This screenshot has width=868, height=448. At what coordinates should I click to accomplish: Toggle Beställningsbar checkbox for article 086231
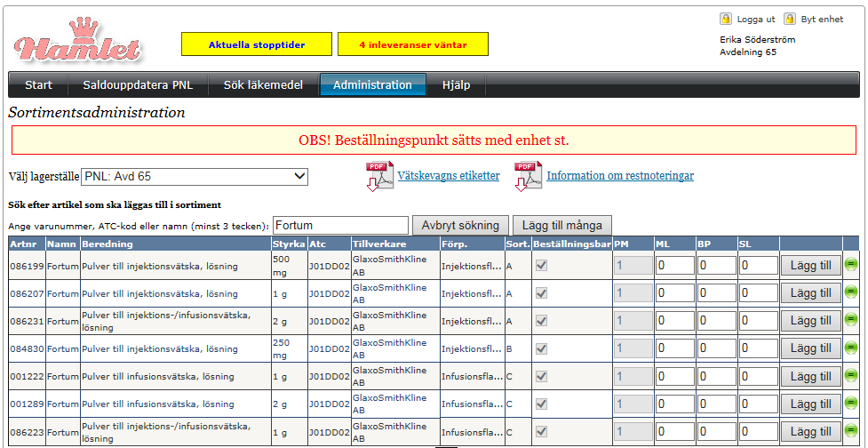point(542,321)
